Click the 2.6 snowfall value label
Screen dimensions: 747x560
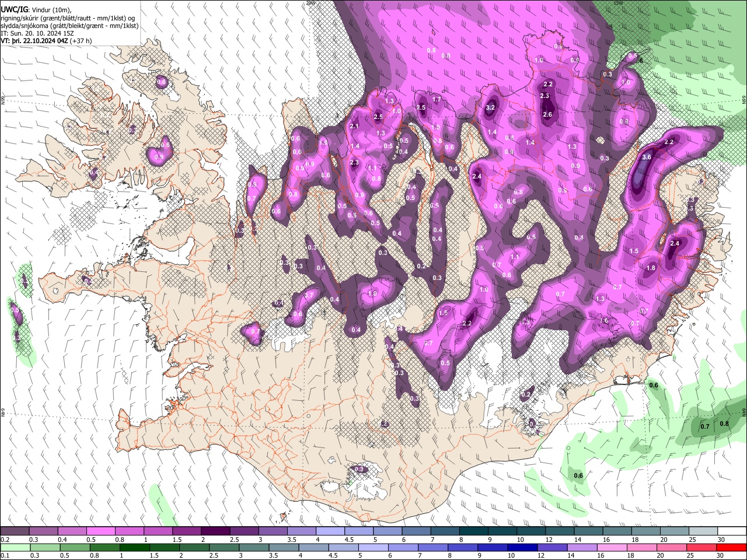point(547,115)
